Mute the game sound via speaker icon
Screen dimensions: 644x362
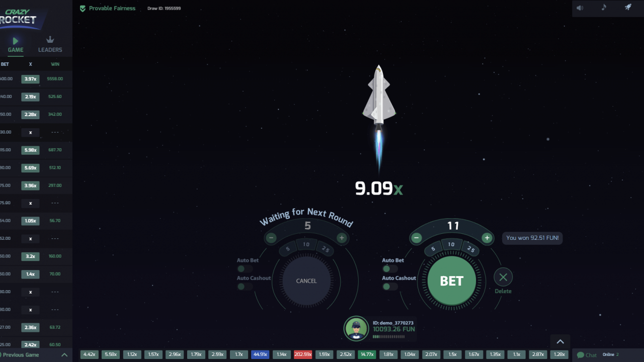[x=580, y=8]
